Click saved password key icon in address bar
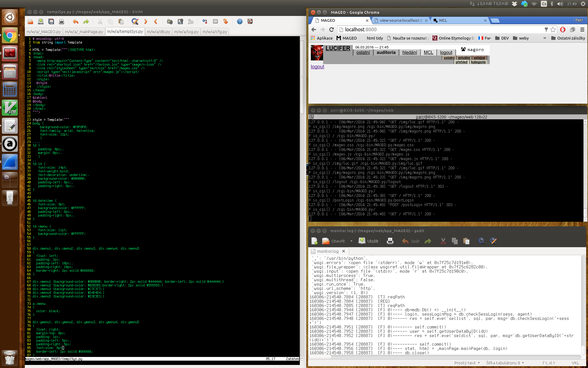The height and width of the screenshot is (368, 588). point(546,29)
